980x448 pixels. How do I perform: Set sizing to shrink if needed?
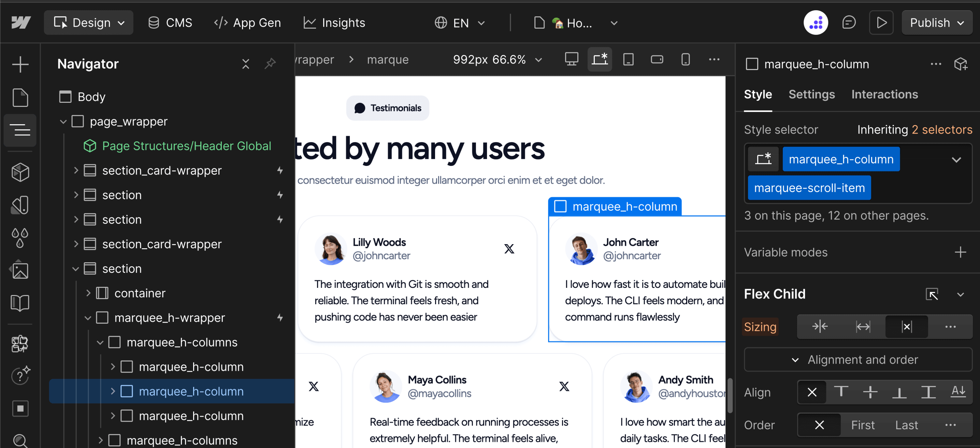[x=820, y=326]
